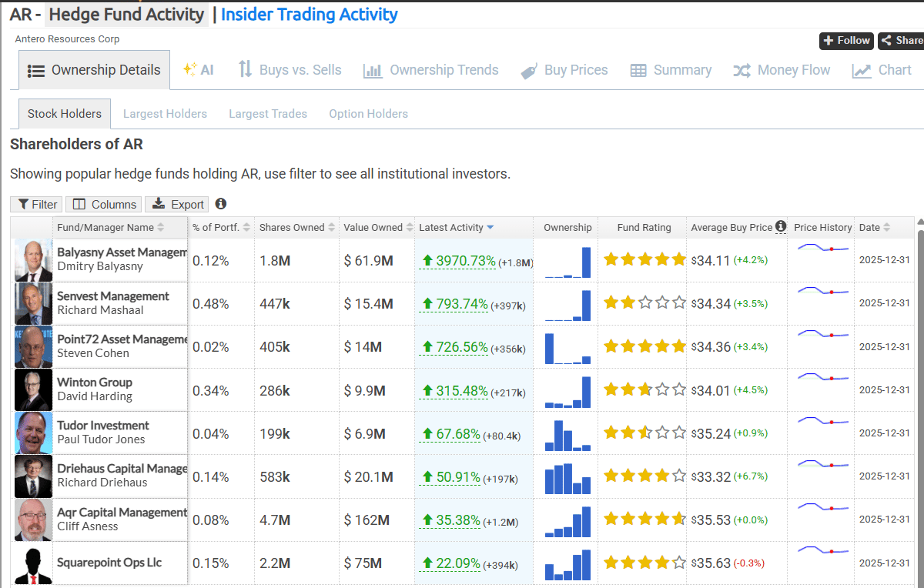Switch to Largest Holders sub-tab
This screenshot has height=588, width=924.
(x=165, y=113)
